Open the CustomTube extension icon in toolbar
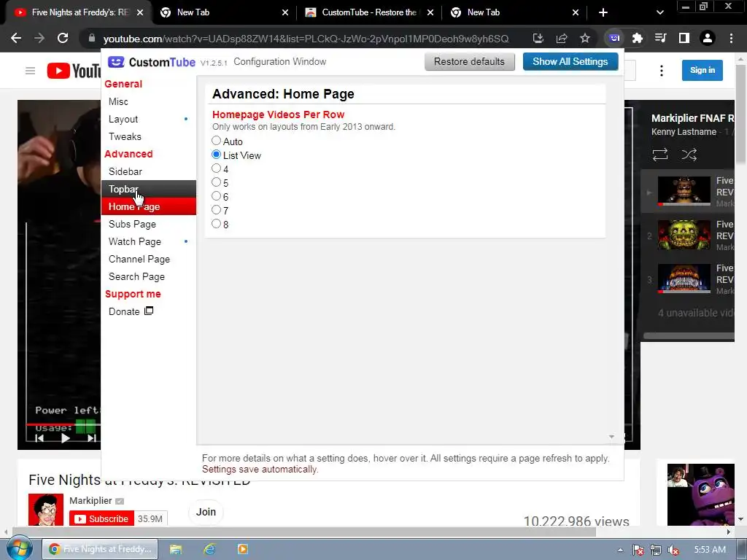The image size is (747, 560). [614, 38]
